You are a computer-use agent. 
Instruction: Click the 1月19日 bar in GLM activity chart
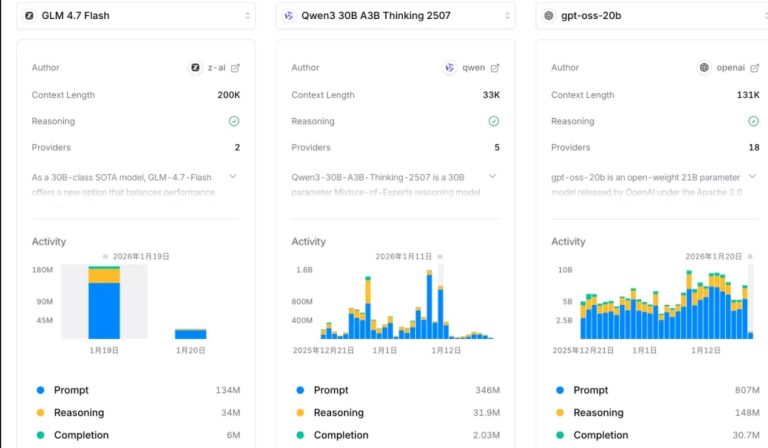104,310
